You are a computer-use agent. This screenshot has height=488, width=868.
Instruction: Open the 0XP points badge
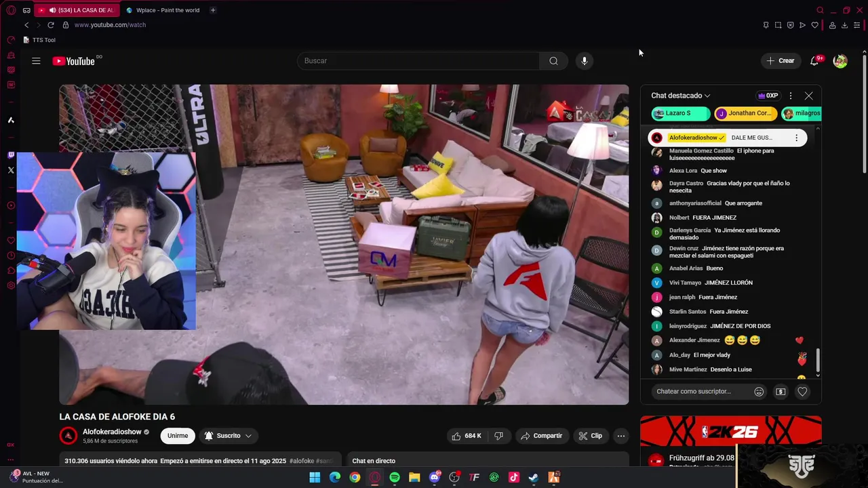point(768,96)
